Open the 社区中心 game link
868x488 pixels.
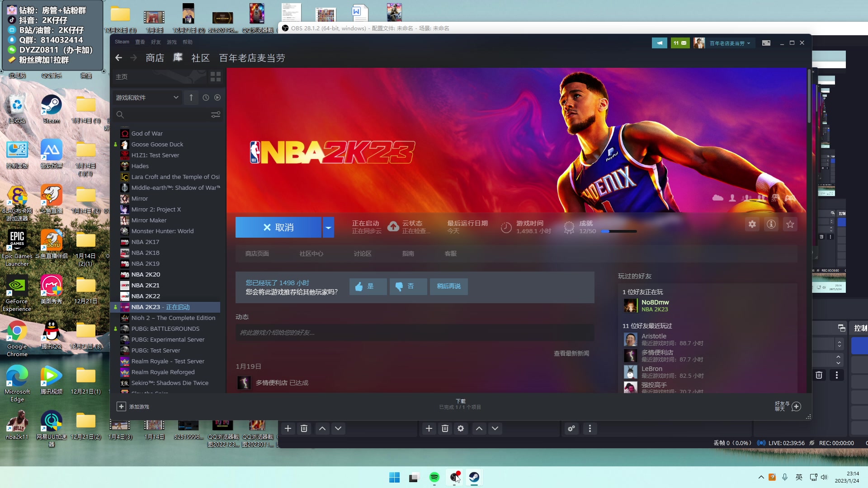click(311, 253)
